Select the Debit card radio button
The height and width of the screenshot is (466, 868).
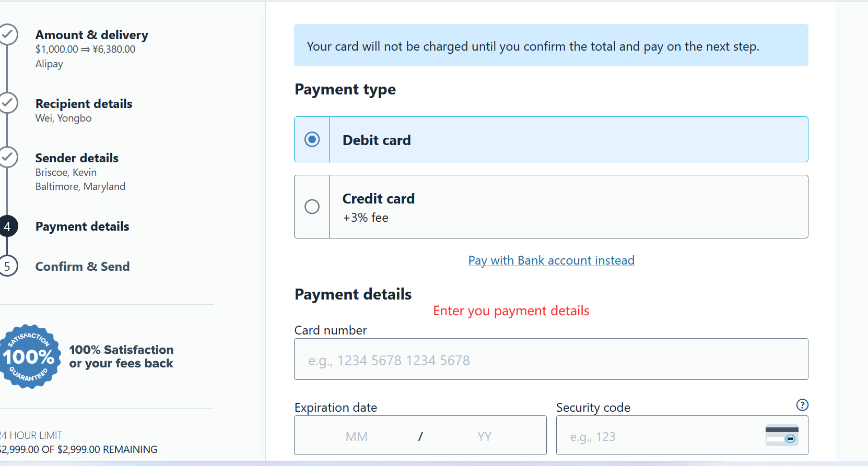pos(312,139)
